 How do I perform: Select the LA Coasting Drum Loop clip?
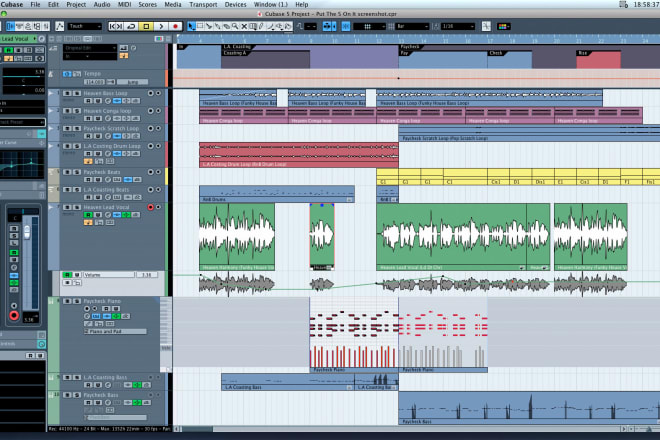point(299,155)
